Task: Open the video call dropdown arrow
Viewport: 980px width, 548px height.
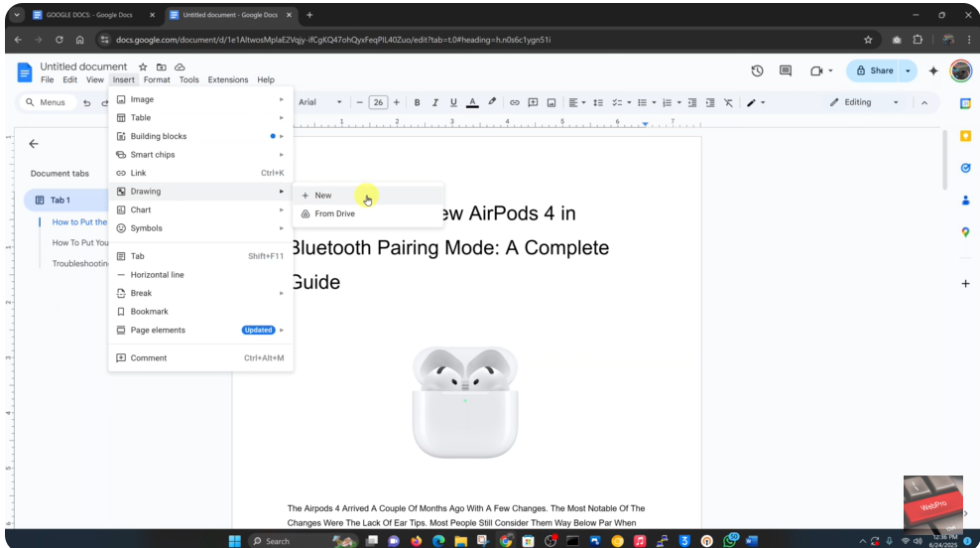Action: click(830, 70)
